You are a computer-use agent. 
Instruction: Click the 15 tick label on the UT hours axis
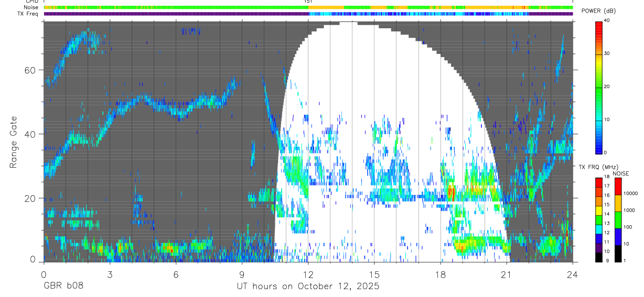[374, 274]
